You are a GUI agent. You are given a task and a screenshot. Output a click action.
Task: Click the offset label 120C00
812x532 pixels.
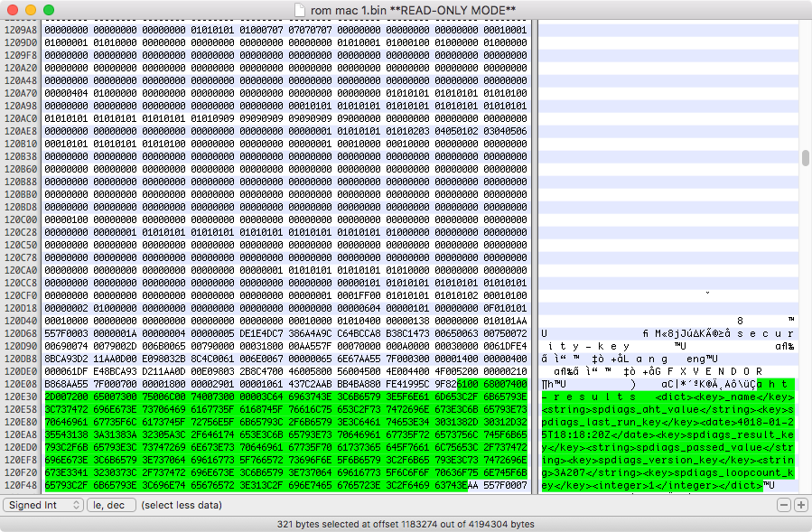click(x=21, y=219)
